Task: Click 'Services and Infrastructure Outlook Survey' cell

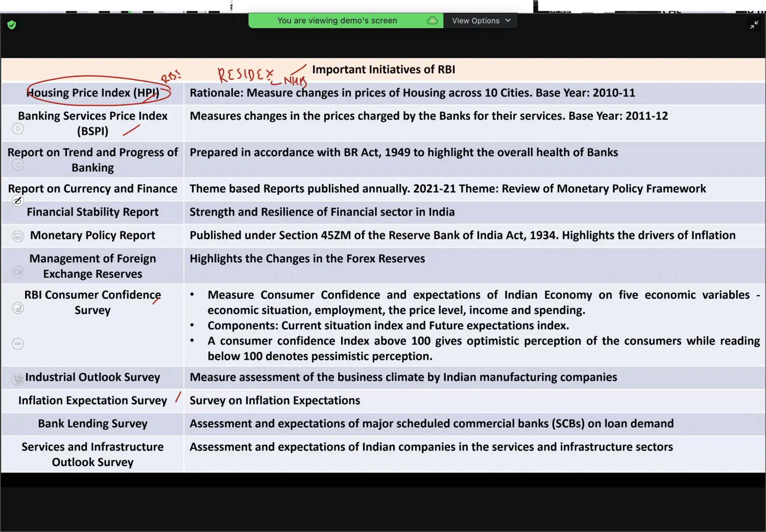Action: click(92, 454)
